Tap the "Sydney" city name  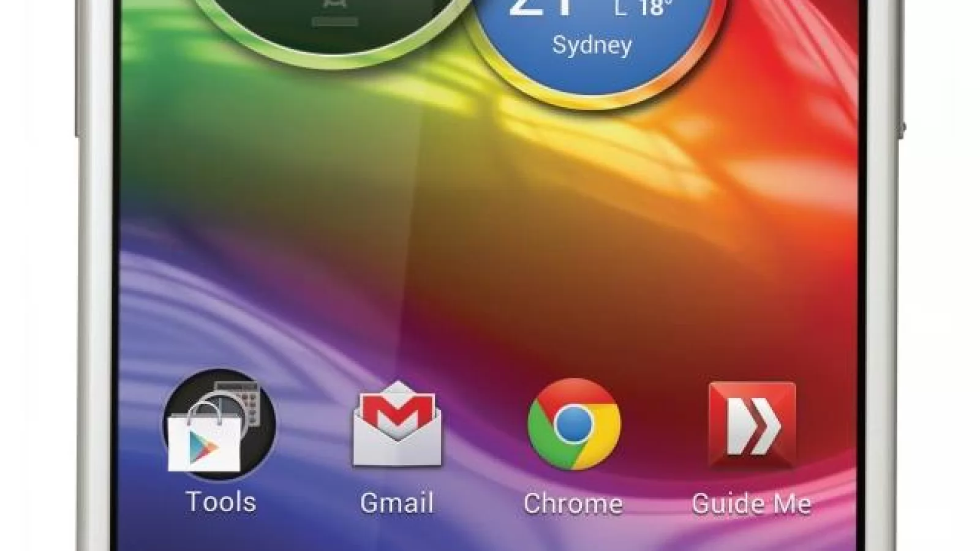[592, 46]
